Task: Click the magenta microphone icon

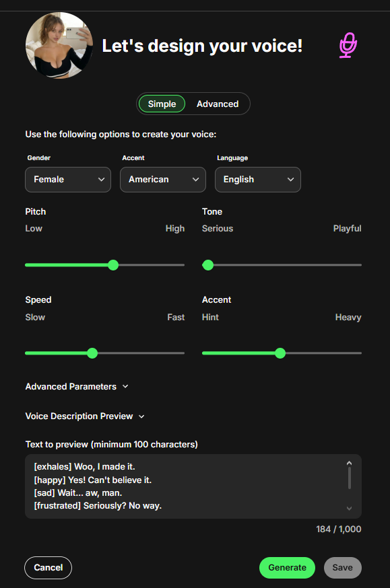Action: (x=347, y=46)
